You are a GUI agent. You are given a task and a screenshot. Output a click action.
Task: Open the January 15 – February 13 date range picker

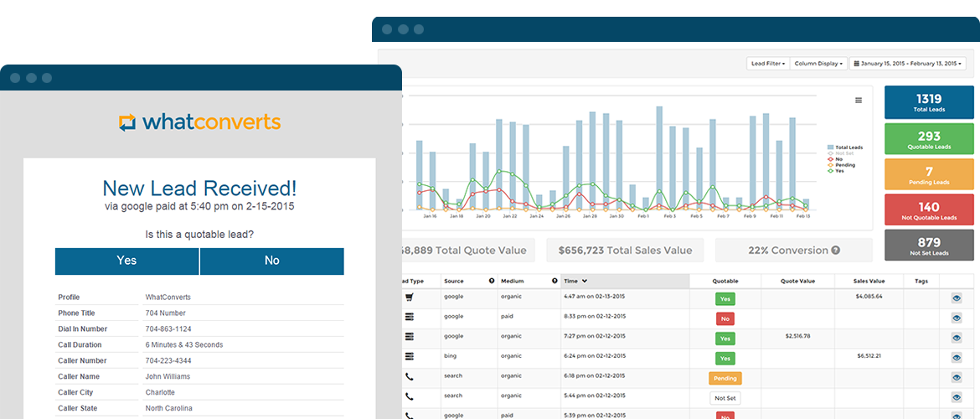[x=908, y=64]
